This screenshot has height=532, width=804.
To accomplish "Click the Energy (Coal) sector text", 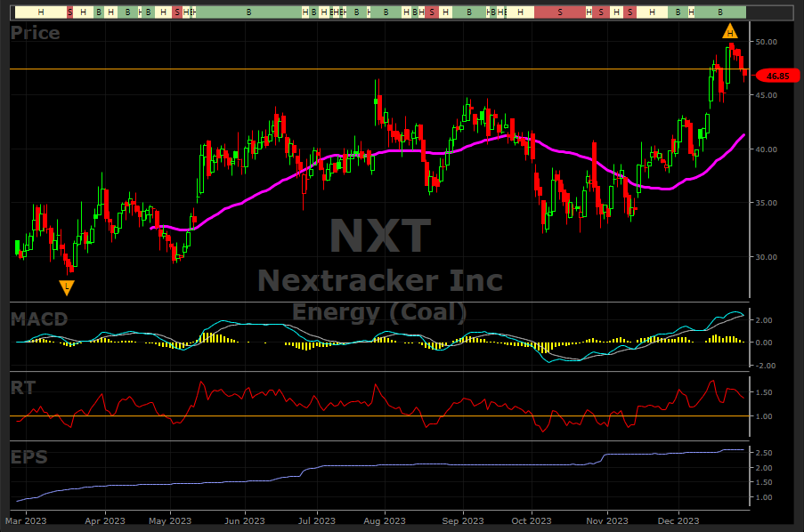I will pos(380,311).
